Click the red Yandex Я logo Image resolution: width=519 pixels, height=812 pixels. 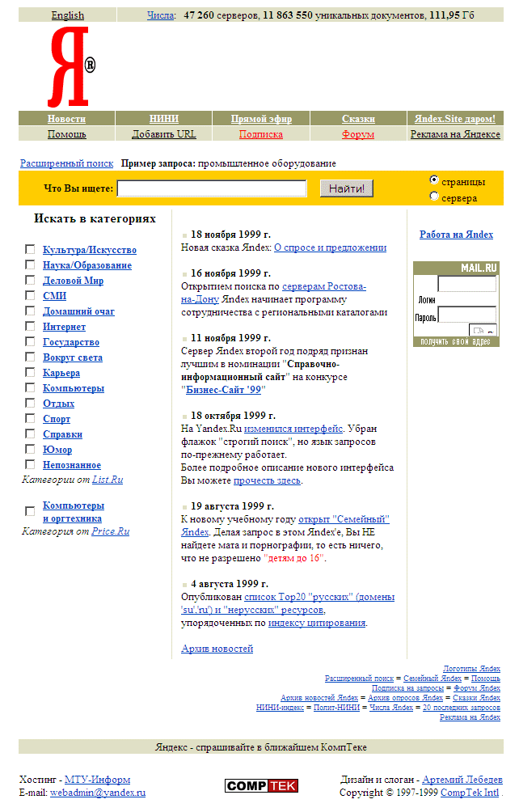[71, 66]
